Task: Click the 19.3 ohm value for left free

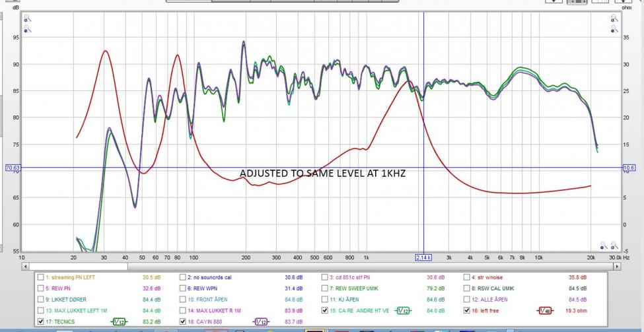Action: point(577,311)
